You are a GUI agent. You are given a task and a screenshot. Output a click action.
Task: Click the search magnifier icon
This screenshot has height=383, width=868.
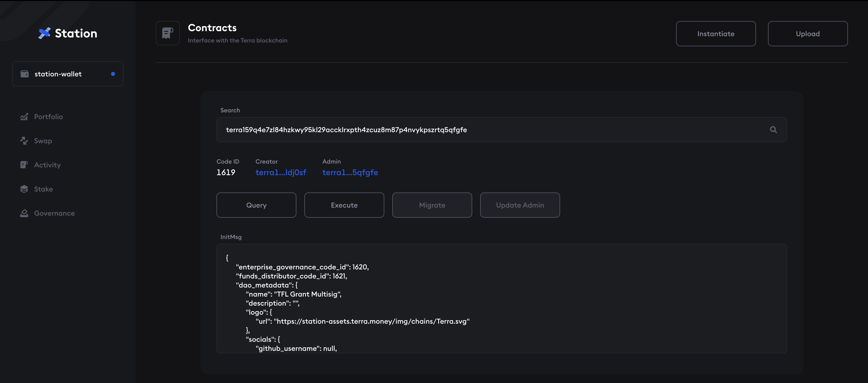pyautogui.click(x=773, y=130)
